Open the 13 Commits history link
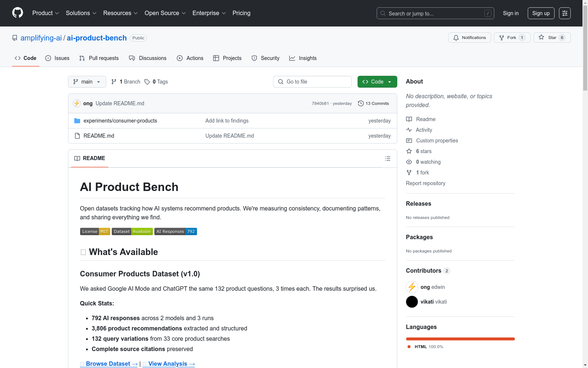 (x=373, y=103)
